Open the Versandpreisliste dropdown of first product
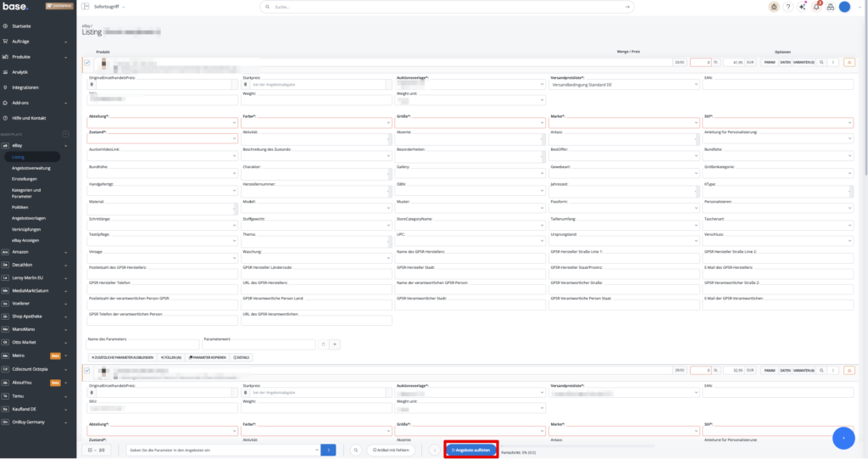Image resolution: width=868 pixels, height=459 pixels. click(624, 85)
